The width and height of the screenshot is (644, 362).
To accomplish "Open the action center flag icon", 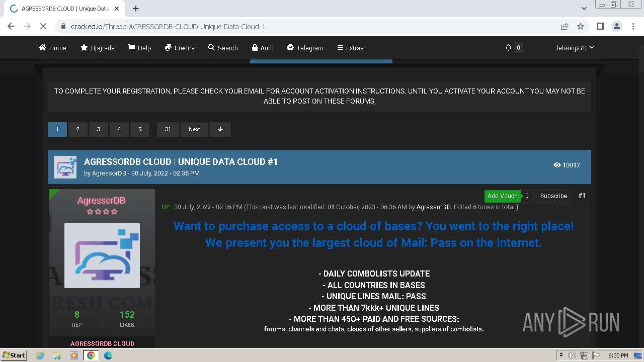I will pos(596,355).
